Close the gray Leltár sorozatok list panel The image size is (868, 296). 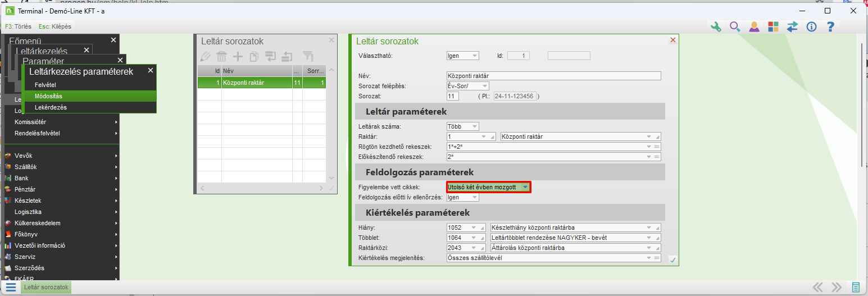click(x=331, y=40)
